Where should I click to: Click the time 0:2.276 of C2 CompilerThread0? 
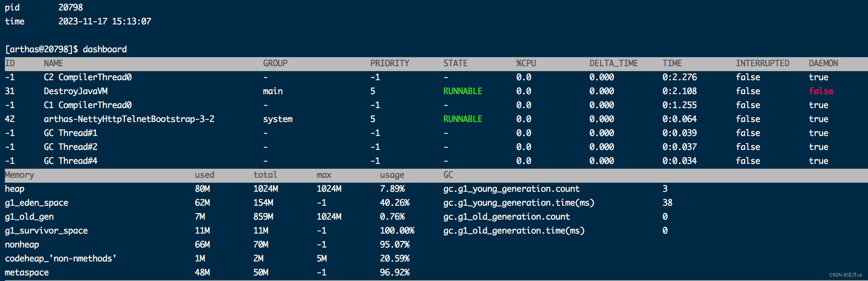click(x=680, y=77)
